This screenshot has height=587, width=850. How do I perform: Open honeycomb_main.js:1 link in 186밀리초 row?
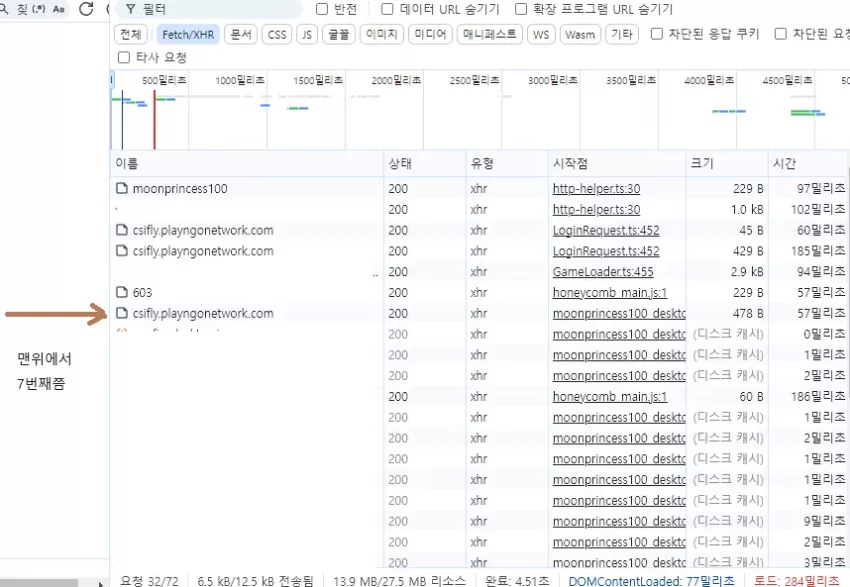click(x=610, y=397)
